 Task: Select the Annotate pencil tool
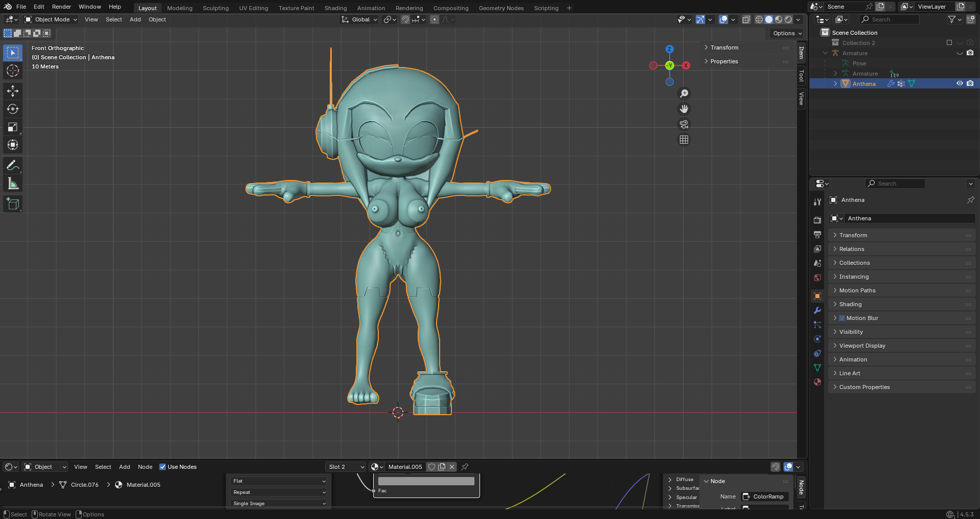(13, 166)
